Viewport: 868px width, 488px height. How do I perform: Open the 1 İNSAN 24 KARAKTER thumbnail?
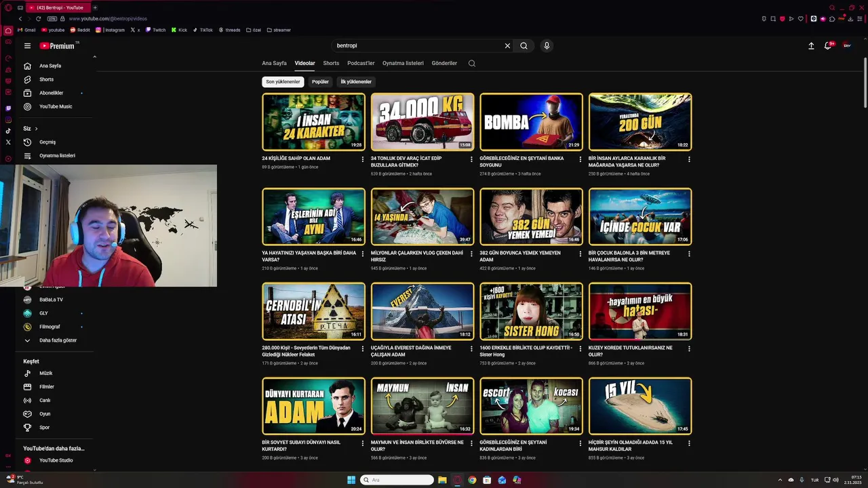[313, 122]
